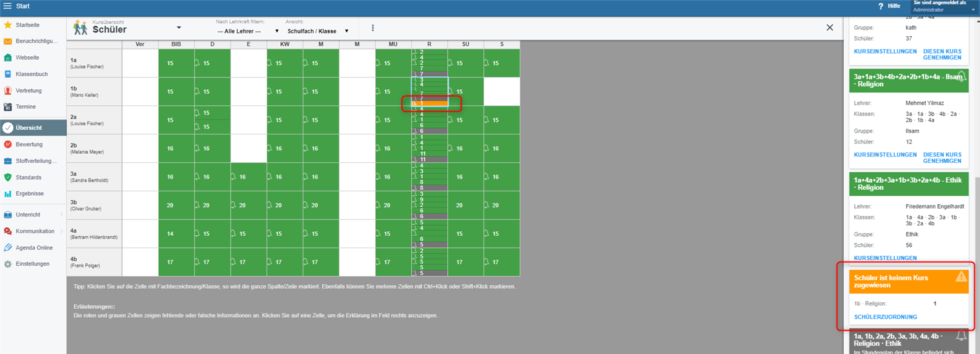The image size is (980, 354).
Task: Open the hamburger menu beside Start
Action: click(x=8, y=6)
